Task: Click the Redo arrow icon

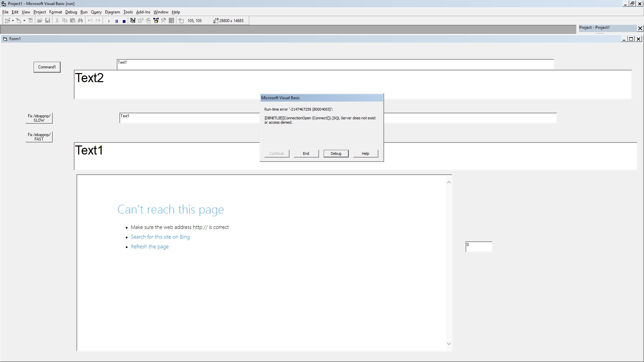Action: tap(98, 20)
